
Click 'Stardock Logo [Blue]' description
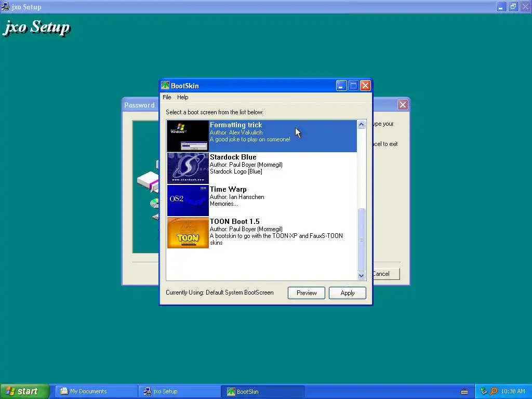236,171
